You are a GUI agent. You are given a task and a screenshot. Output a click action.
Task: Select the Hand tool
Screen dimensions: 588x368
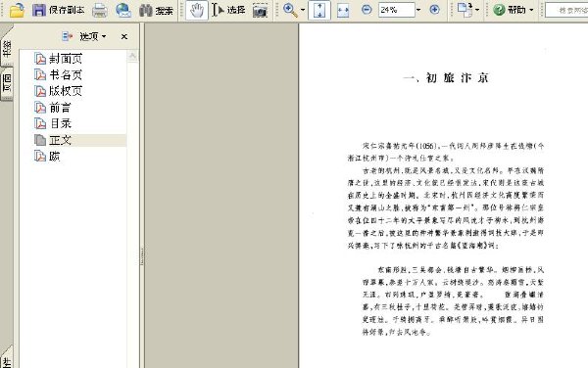point(197,10)
